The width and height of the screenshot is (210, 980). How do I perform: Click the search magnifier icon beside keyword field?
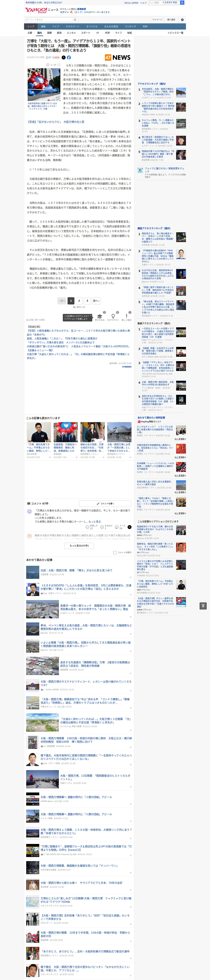point(75,19)
